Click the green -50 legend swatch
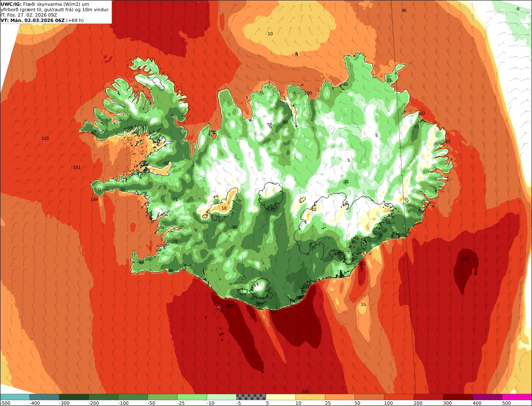 point(163,397)
